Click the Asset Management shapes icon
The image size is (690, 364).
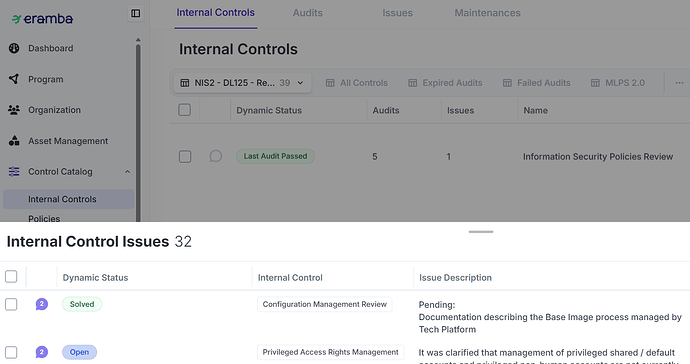[x=14, y=141]
